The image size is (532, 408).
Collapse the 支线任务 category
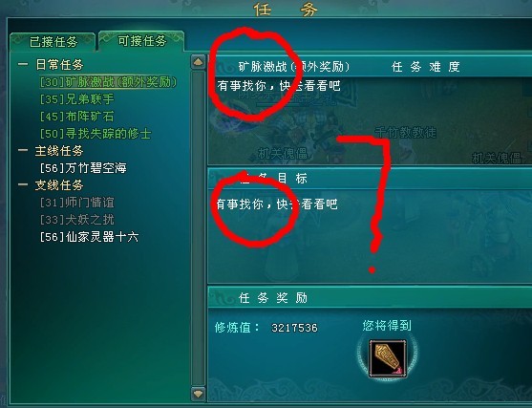(23, 185)
